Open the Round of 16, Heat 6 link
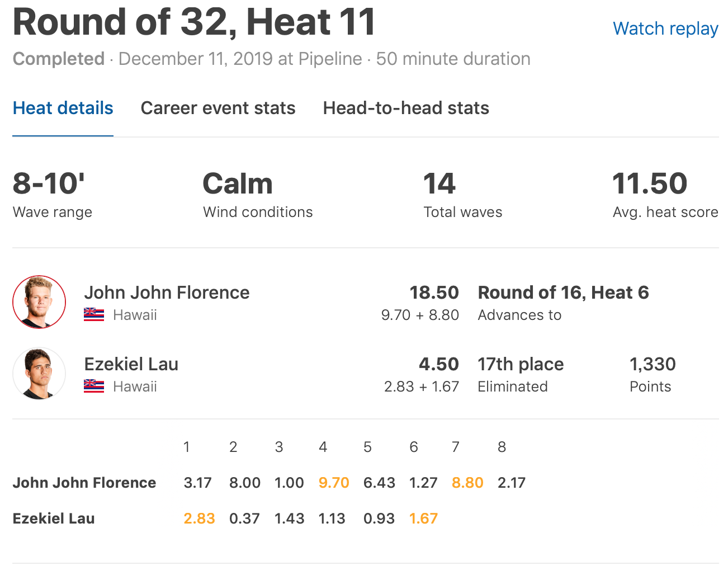The image size is (728, 575). [563, 293]
